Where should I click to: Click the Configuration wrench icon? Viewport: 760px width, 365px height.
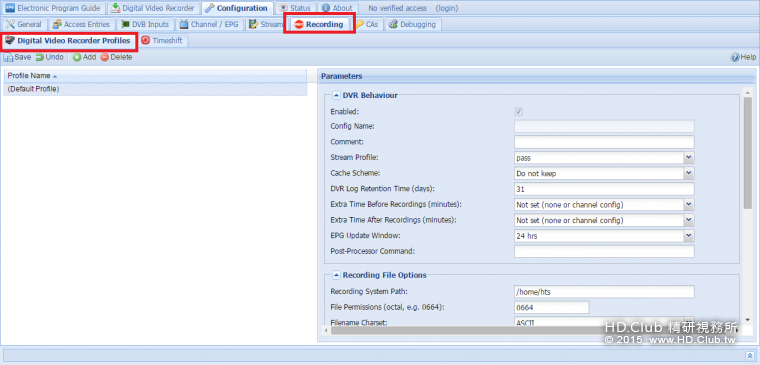(x=209, y=8)
